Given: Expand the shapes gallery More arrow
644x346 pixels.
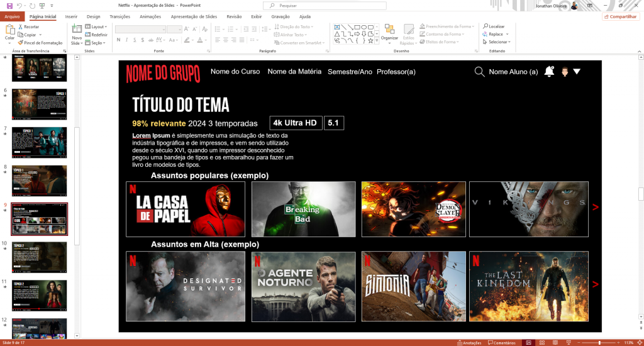Looking at the screenshot, I should [x=377, y=41].
